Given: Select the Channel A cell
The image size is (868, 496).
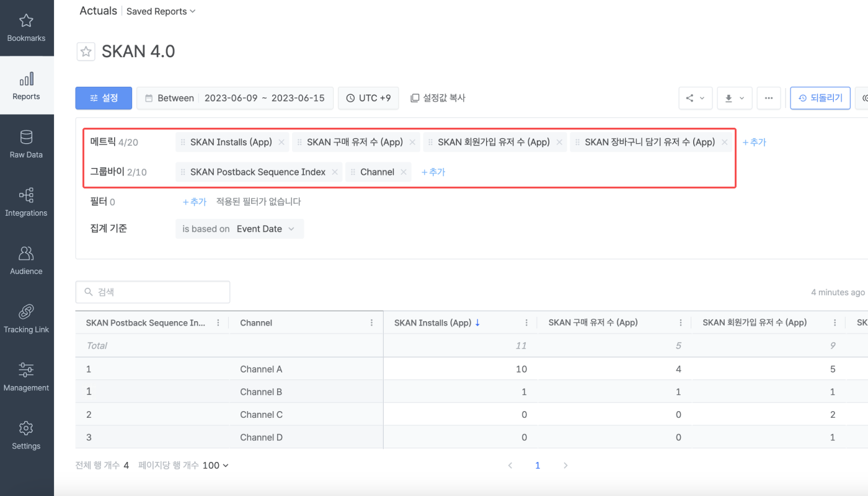Looking at the screenshot, I should (x=261, y=369).
